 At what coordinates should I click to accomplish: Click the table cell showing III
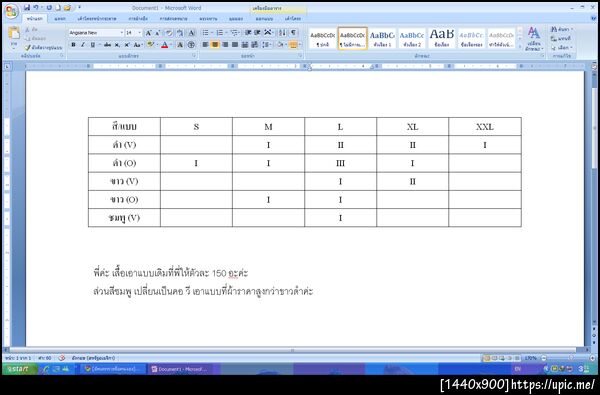coord(341,163)
